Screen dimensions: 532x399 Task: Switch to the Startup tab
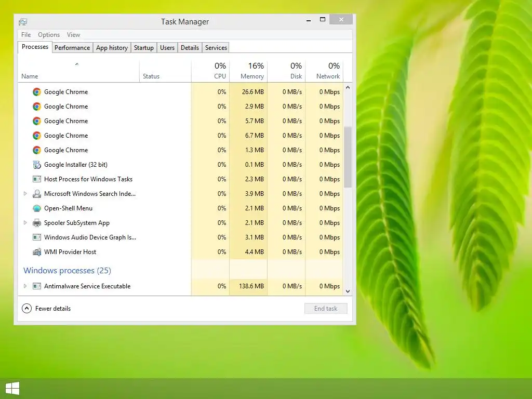coord(144,48)
